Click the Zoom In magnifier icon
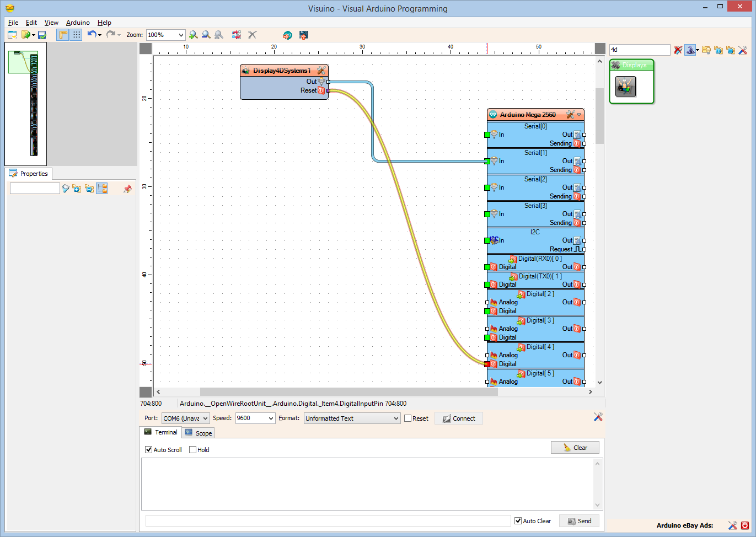 pos(193,34)
